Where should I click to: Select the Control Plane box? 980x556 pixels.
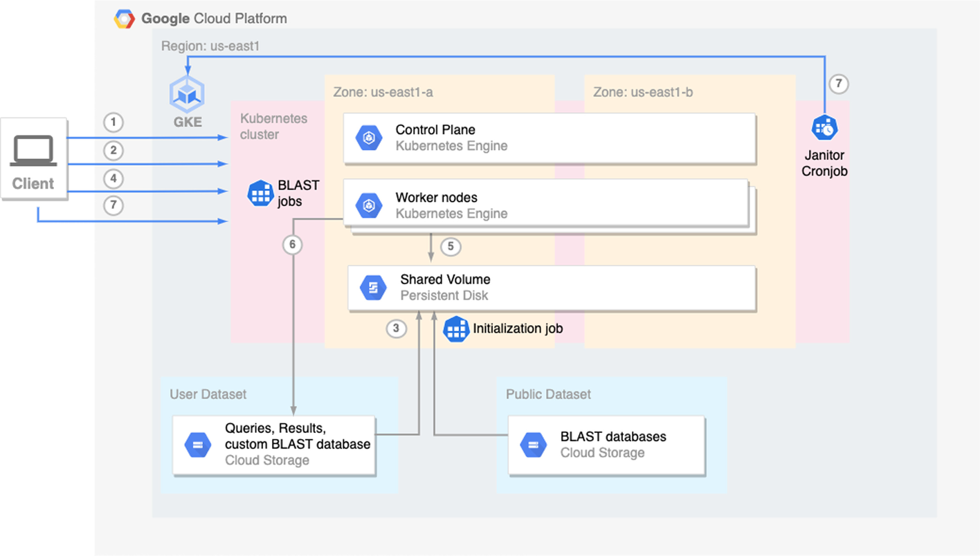(550, 138)
